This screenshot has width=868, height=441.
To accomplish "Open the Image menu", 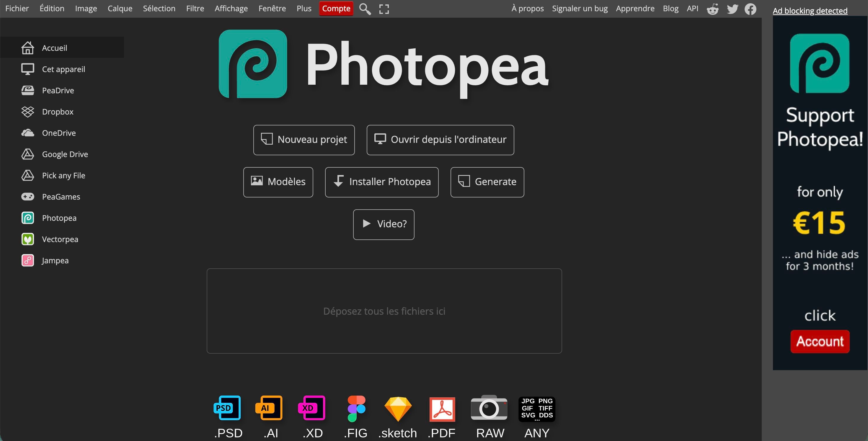I will coord(86,9).
